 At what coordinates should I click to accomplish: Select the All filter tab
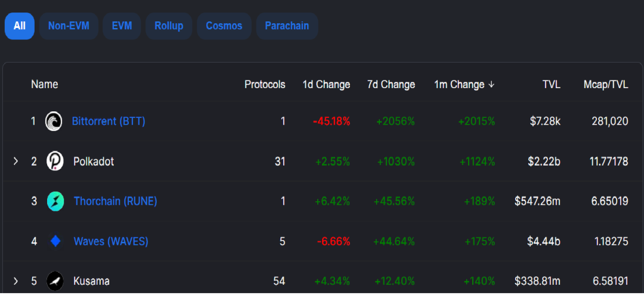19,26
